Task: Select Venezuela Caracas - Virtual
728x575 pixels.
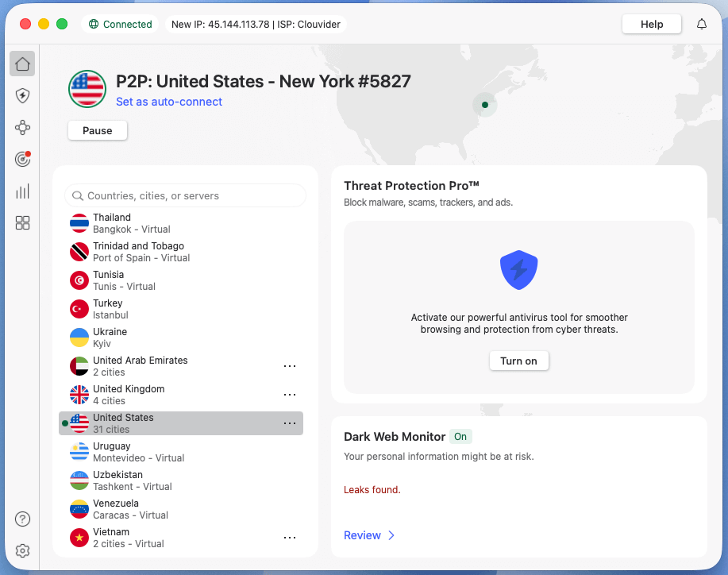Action: pos(181,509)
